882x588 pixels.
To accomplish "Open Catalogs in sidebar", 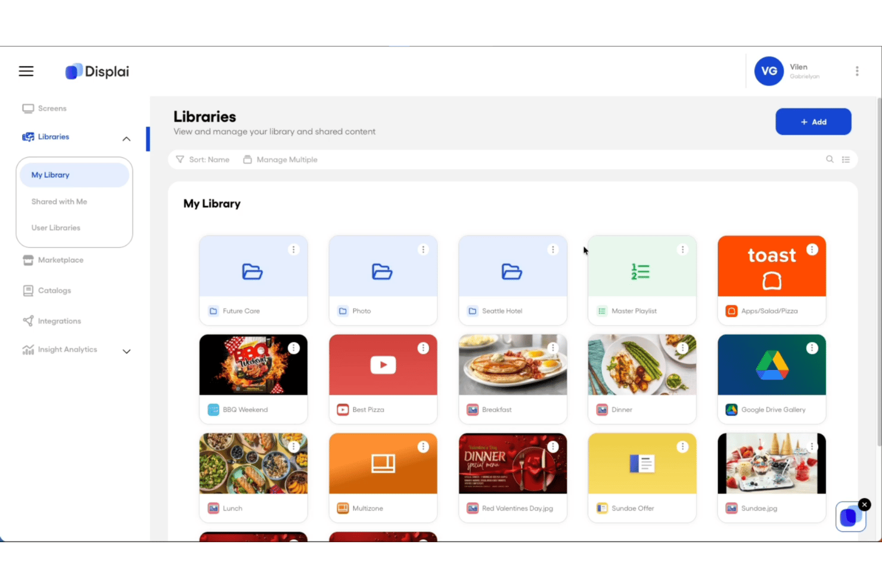I will (46, 291).
